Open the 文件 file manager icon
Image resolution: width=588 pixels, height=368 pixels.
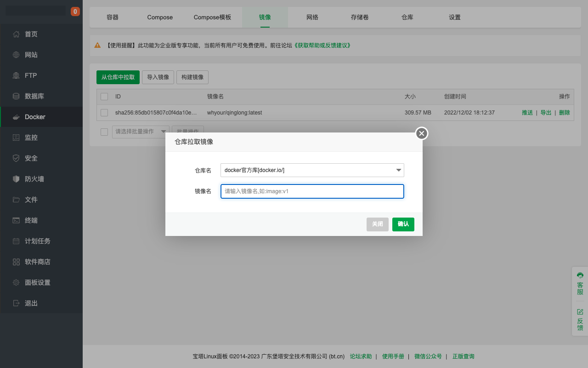[16, 199]
